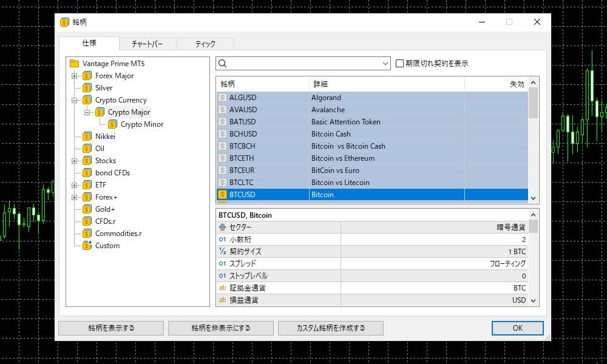Click the 契約サイズ fraction icon
Image resolution: width=607 pixels, height=364 pixels.
[223, 251]
